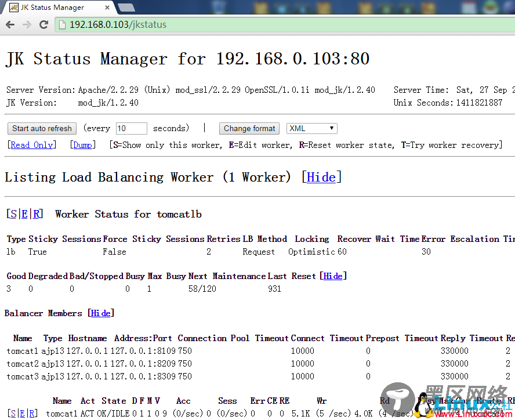Click S link in the tomcat1 ACT row
The height and width of the screenshot is (420, 515).
[13, 414]
